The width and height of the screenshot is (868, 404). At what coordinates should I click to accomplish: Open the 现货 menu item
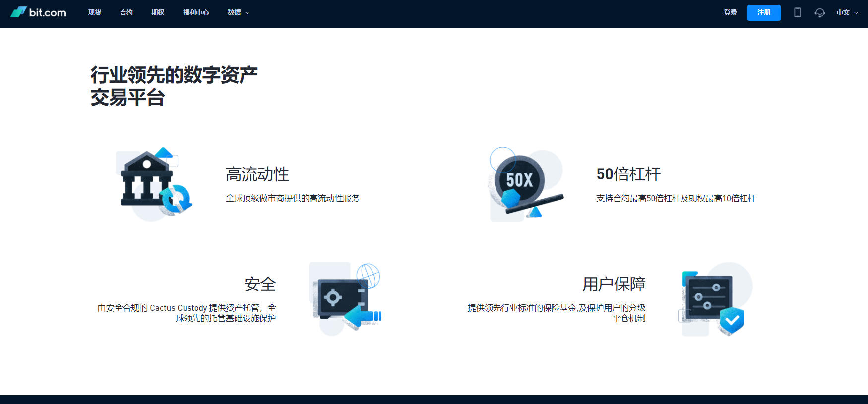point(95,12)
